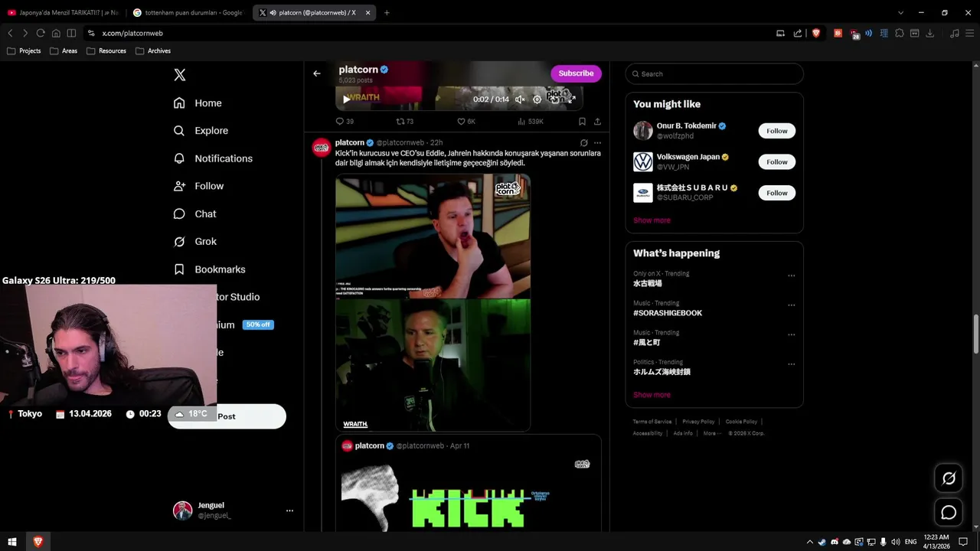The width and height of the screenshot is (980, 551).
Task: Open Notifications in the sidebar
Action: (x=213, y=158)
